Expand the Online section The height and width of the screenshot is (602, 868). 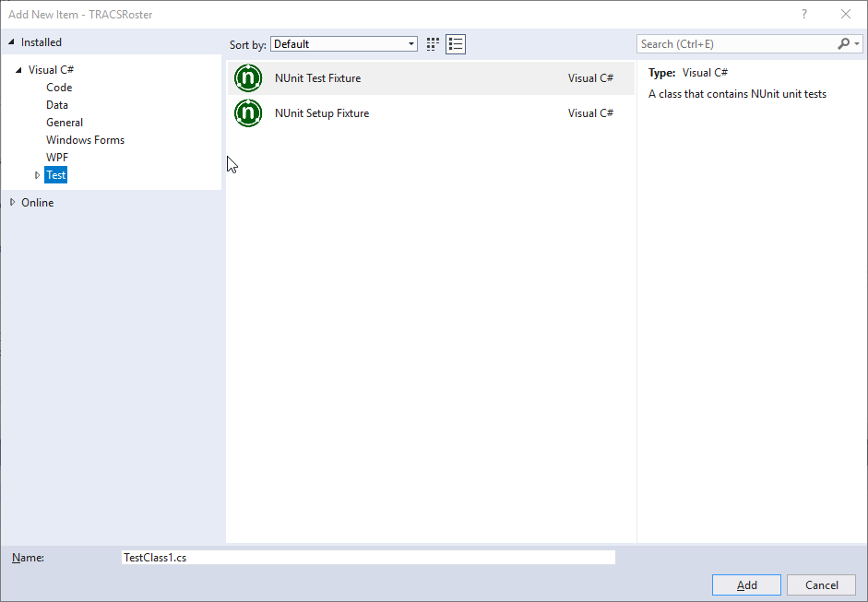(12, 203)
